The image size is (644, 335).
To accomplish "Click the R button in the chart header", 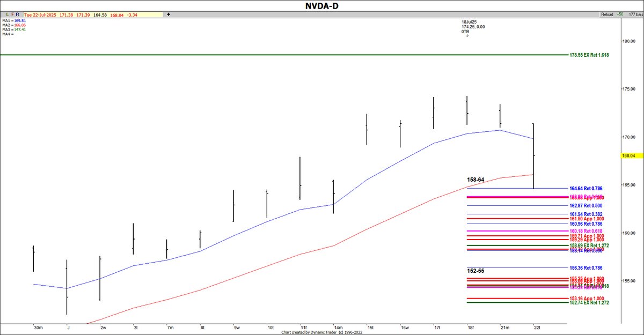I will point(18,14).
